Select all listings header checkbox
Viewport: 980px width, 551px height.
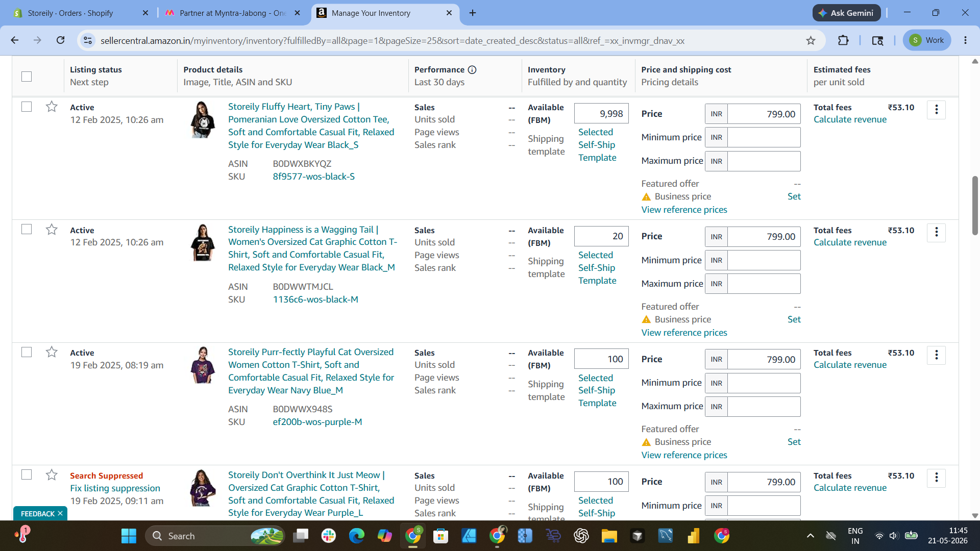27,76
